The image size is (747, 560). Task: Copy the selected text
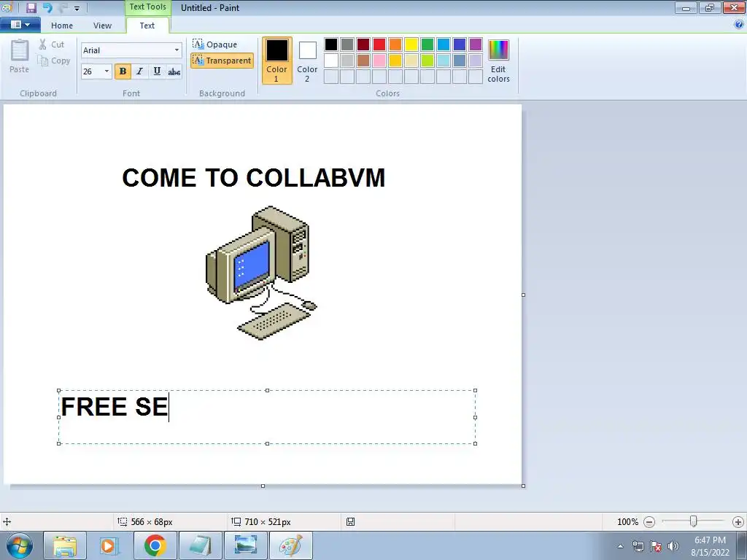click(x=54, y=61)
